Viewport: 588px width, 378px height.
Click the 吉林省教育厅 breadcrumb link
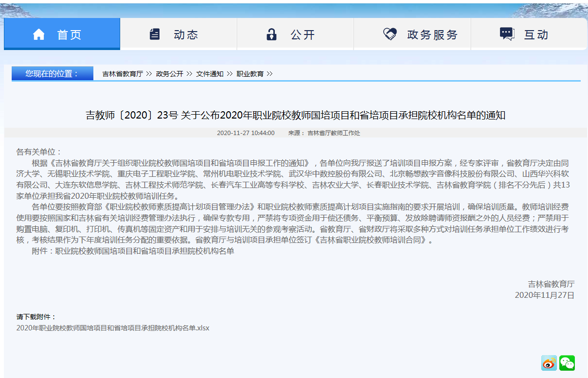click(123, 74)
